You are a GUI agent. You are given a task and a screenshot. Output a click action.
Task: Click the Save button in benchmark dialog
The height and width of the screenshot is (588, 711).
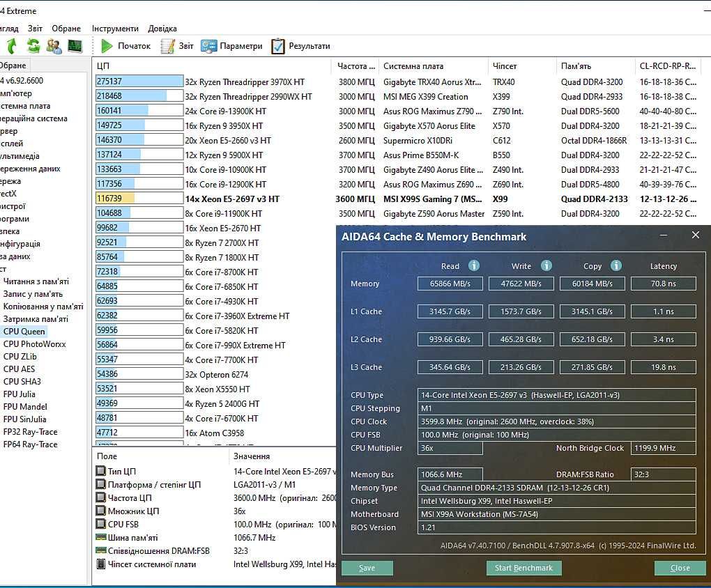pos(367,568)
